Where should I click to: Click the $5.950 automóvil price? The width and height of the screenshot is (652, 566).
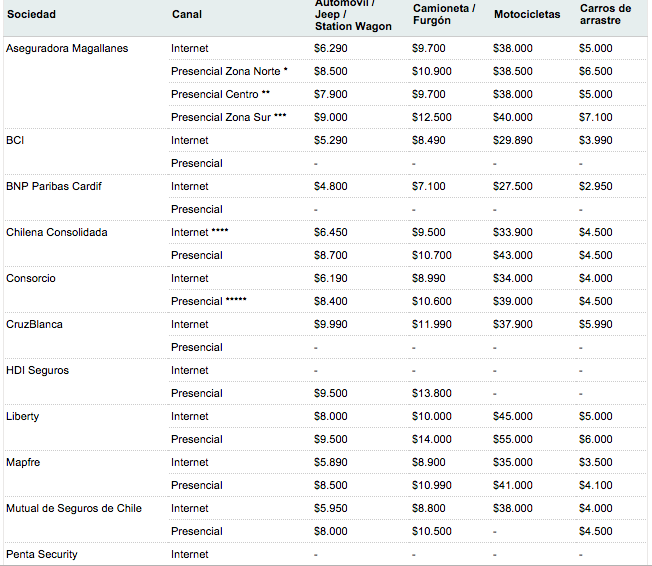point(331,508)
